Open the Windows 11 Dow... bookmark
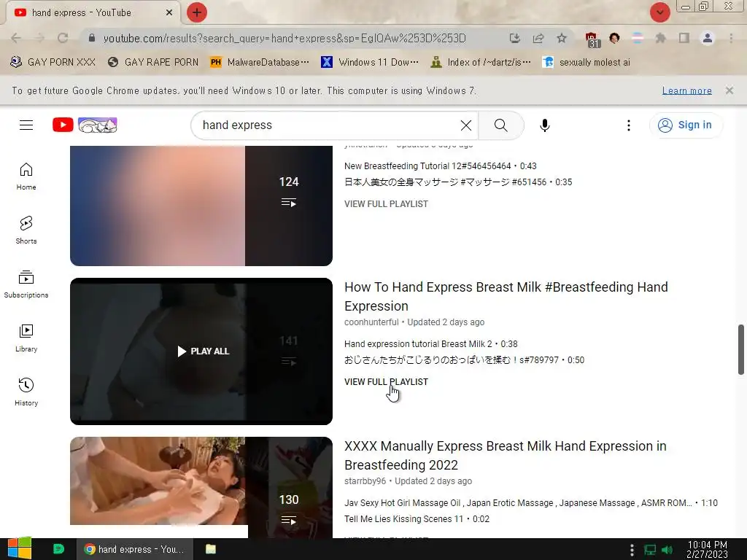Image resolution: width=747 pixels, height=560 pixels. 370,62
